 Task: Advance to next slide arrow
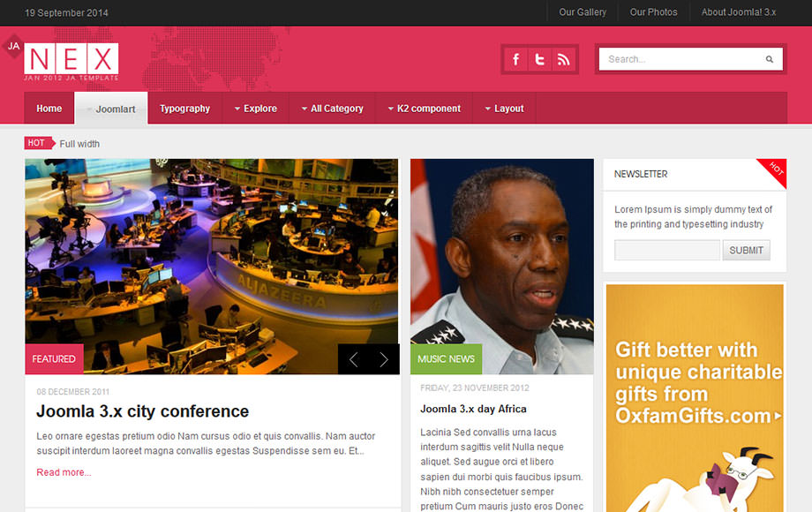point(384,359)
